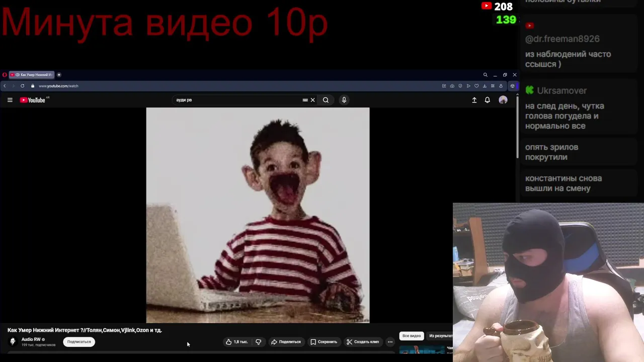Click the YouTube upload/create icon

pyautogui.click(x=474, y=100)
